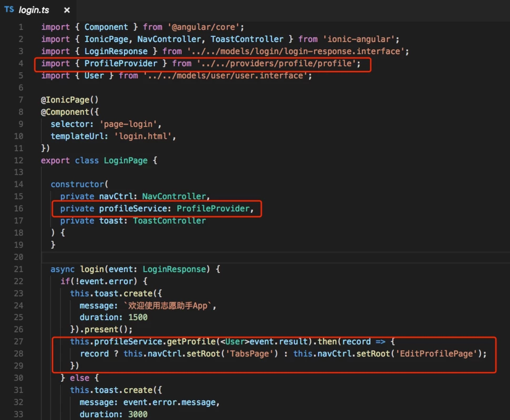Viewport: 510px width, 420px height.
Task: Close the login.ts editor tab
Action: click(x=67, y=10)
